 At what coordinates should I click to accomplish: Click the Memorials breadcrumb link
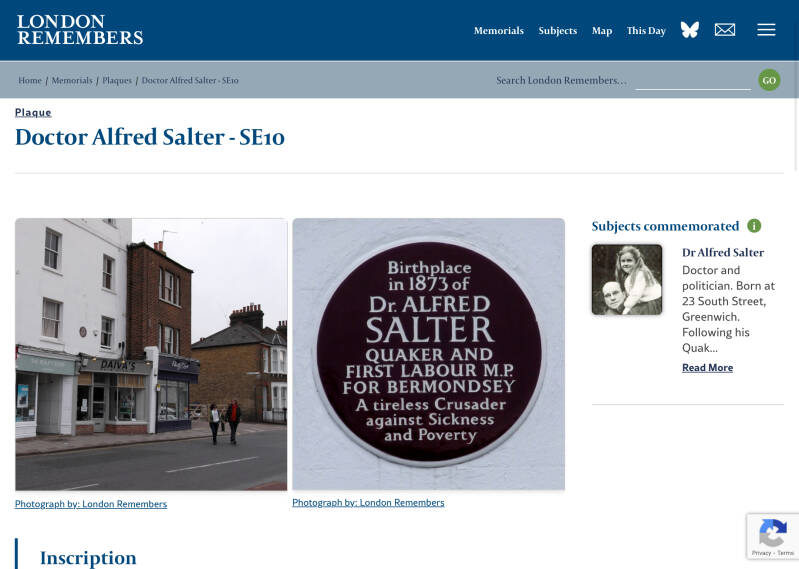click(72, 80)
